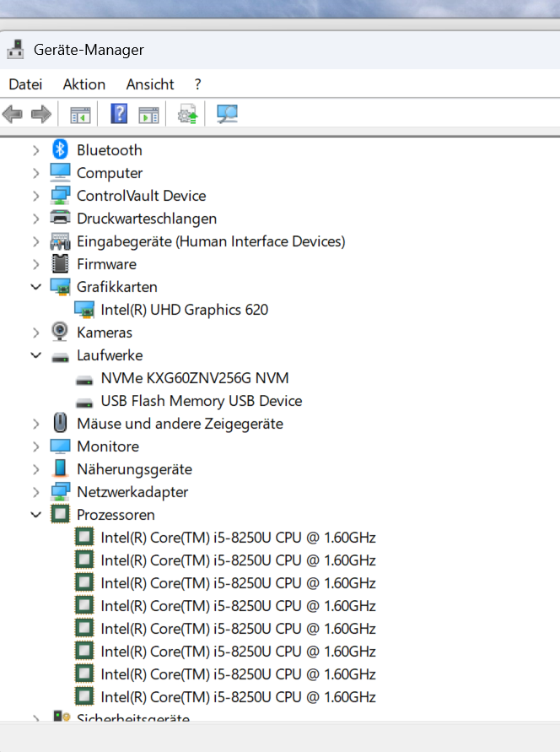Select the Druckwarteschlangen printer icon
560x752 pixels.
tap(60, 218)
